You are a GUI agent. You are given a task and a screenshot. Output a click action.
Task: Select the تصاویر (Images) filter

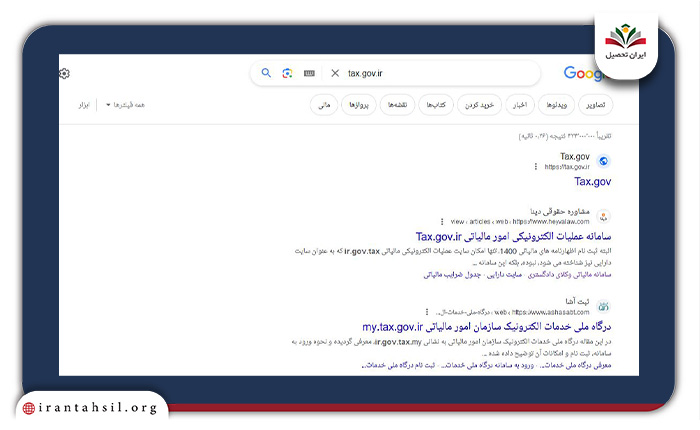coord(596,105)
